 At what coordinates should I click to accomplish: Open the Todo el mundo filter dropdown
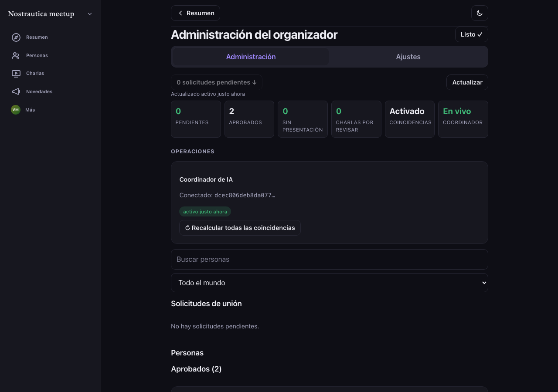(330, 283)
